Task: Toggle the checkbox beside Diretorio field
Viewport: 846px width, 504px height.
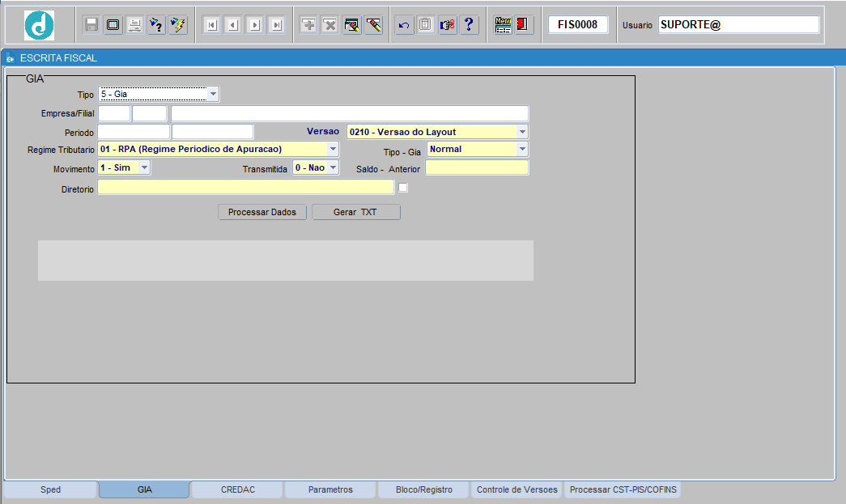Action: [403, 188]
